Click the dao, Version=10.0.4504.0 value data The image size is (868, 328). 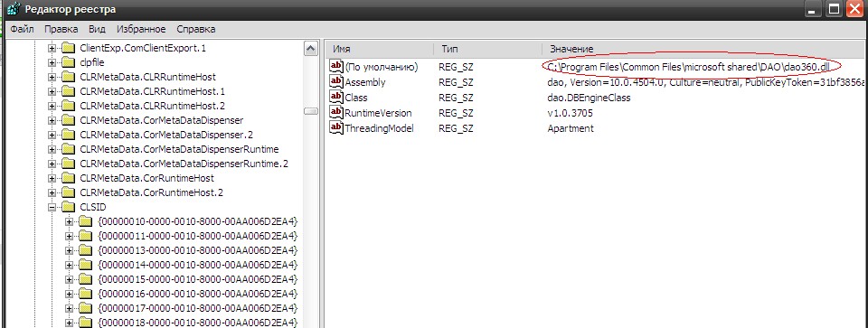click(x=706, y=82)
